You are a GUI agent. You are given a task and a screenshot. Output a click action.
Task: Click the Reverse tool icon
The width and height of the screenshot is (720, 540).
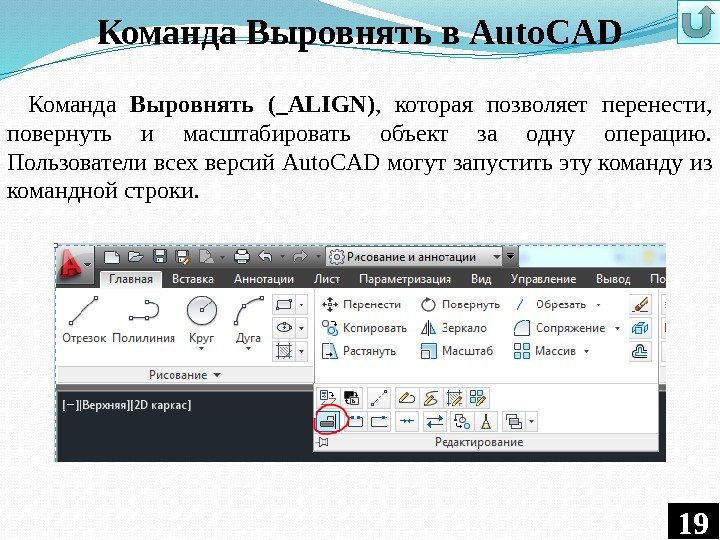pos(434,421)
